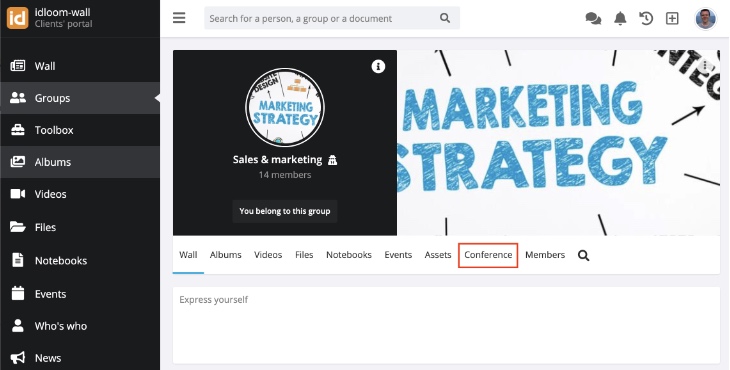Click the Wall newspaper icon in the sidebar
Viewport: 730px width, 370px height.
[18, 66]
